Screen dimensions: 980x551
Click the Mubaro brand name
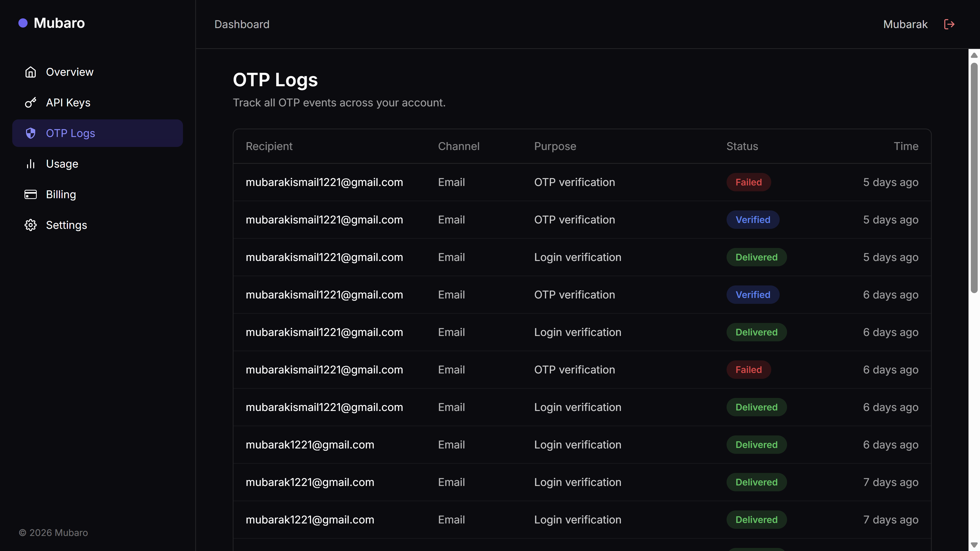[x=59, y=23]
